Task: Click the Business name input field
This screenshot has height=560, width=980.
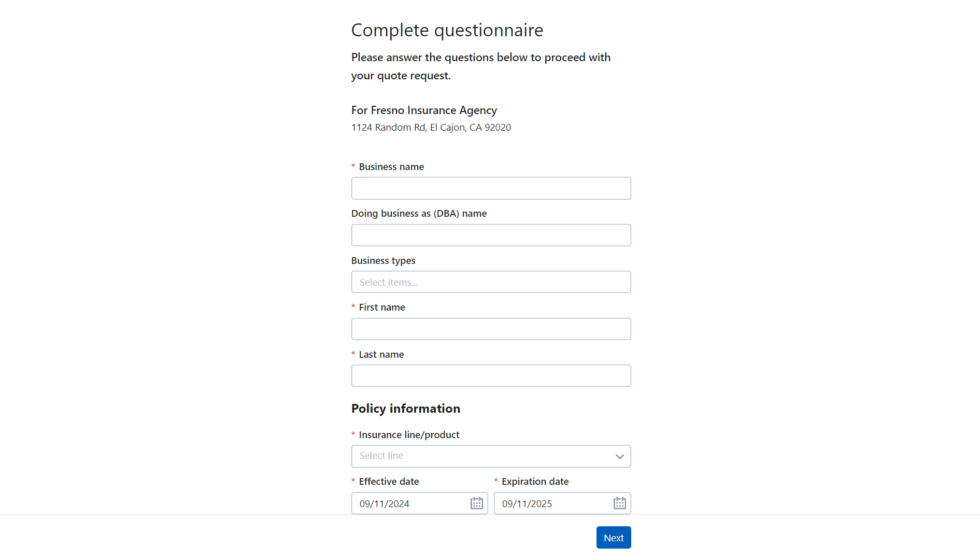Action: 491,188
